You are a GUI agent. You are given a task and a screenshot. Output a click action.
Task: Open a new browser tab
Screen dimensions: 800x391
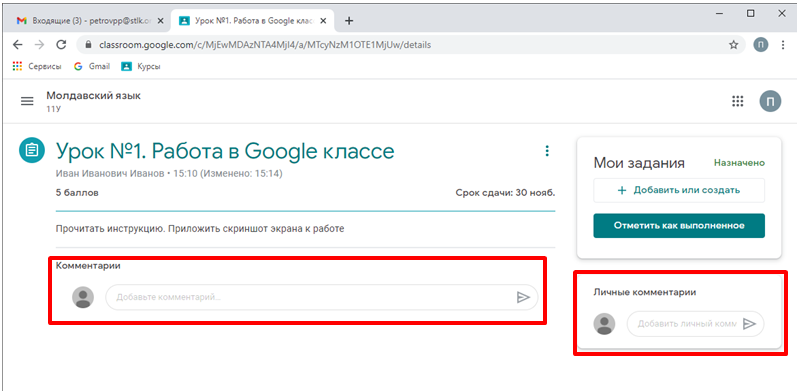349,21
